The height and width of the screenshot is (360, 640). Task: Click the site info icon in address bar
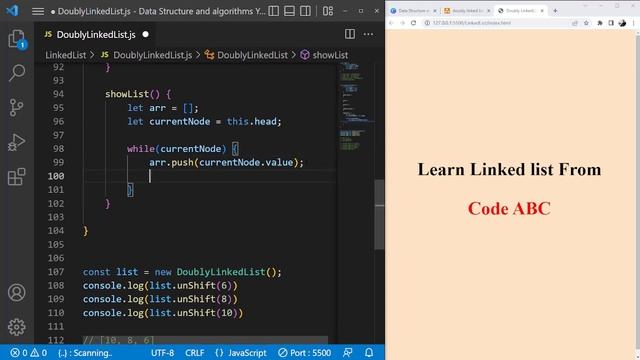click(427, 23)
